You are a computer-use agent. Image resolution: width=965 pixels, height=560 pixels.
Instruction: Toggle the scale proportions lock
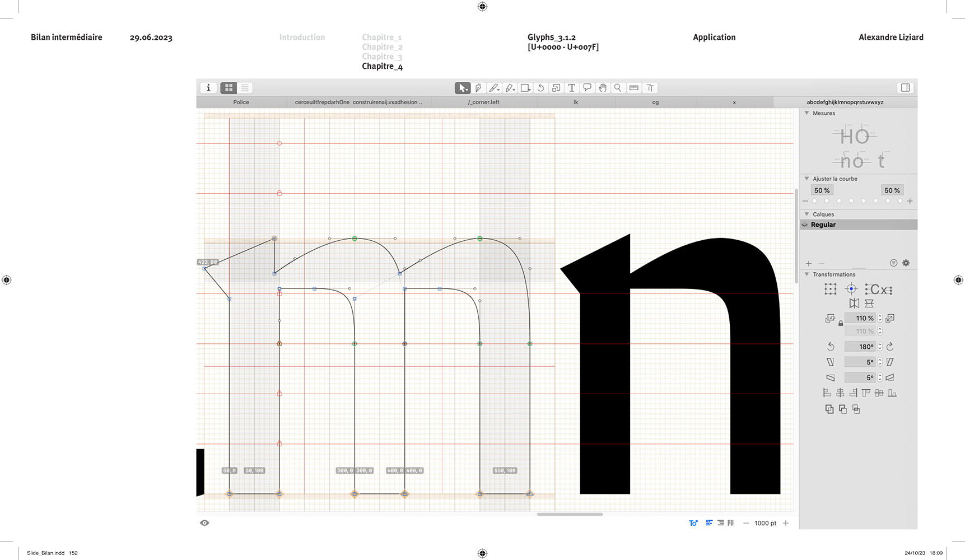coord(841,324)
